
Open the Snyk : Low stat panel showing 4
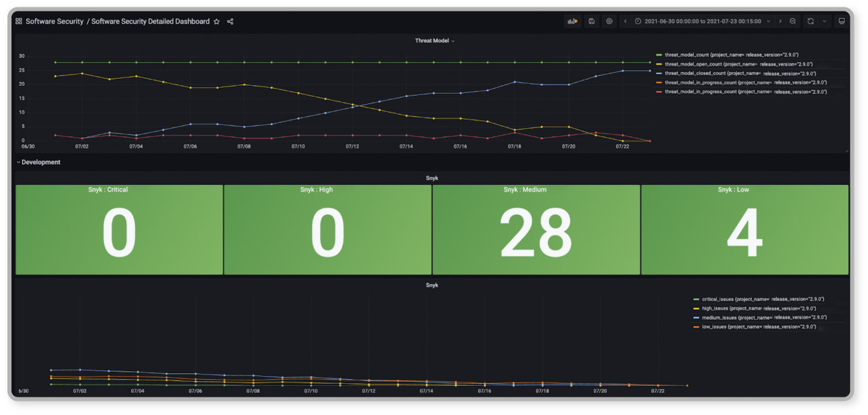point(744,230)
